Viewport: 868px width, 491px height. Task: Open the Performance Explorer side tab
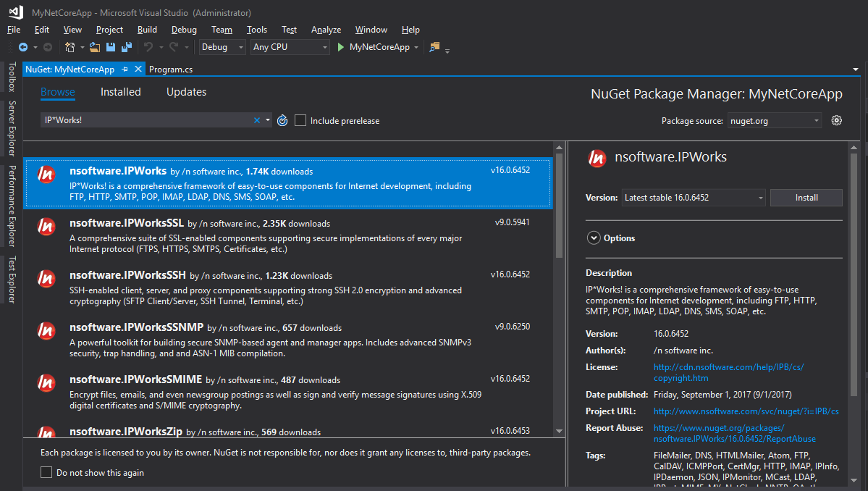coord(12,206)
